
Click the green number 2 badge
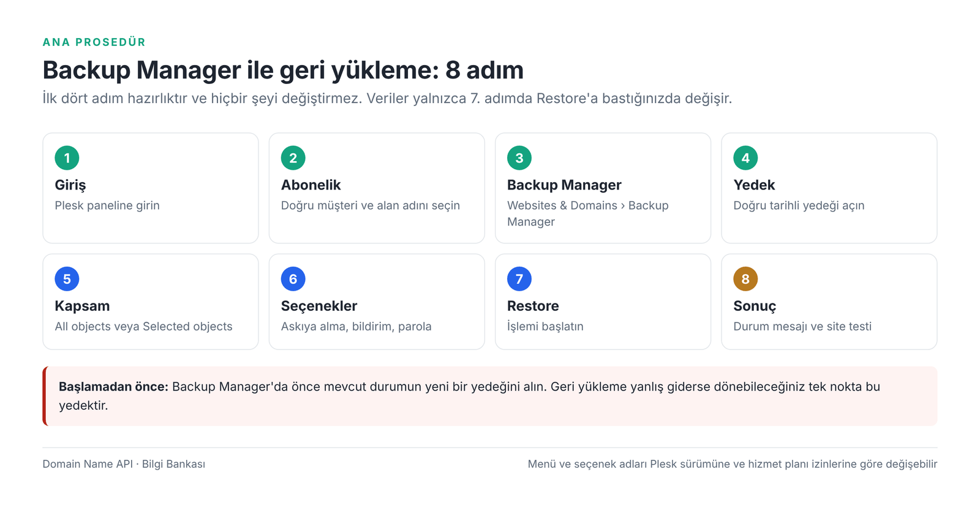pos(293,158)
